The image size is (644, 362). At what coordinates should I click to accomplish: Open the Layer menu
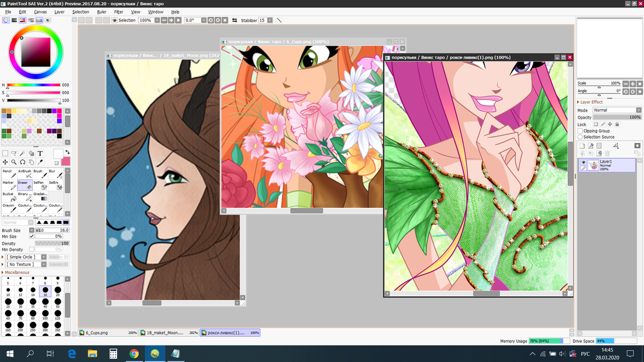coord(59,12)
